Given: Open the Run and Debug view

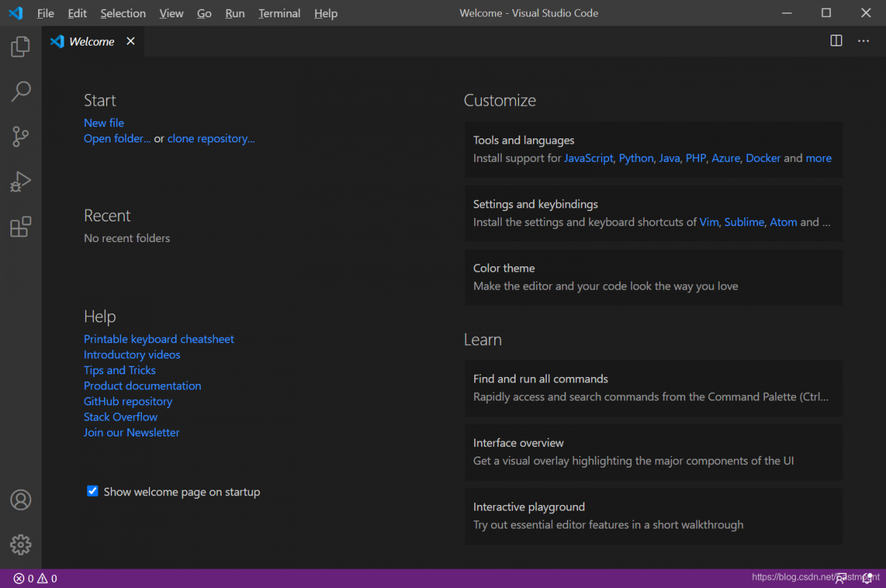Looking at the screenshot, I should click(x=21, y=181).
